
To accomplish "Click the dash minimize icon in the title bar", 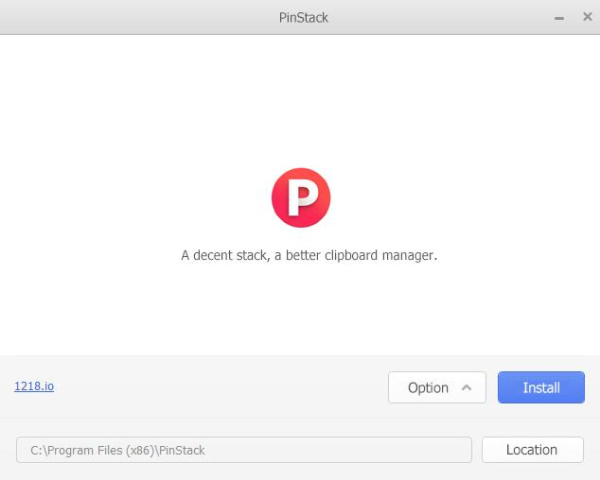I will pos(560,18).
